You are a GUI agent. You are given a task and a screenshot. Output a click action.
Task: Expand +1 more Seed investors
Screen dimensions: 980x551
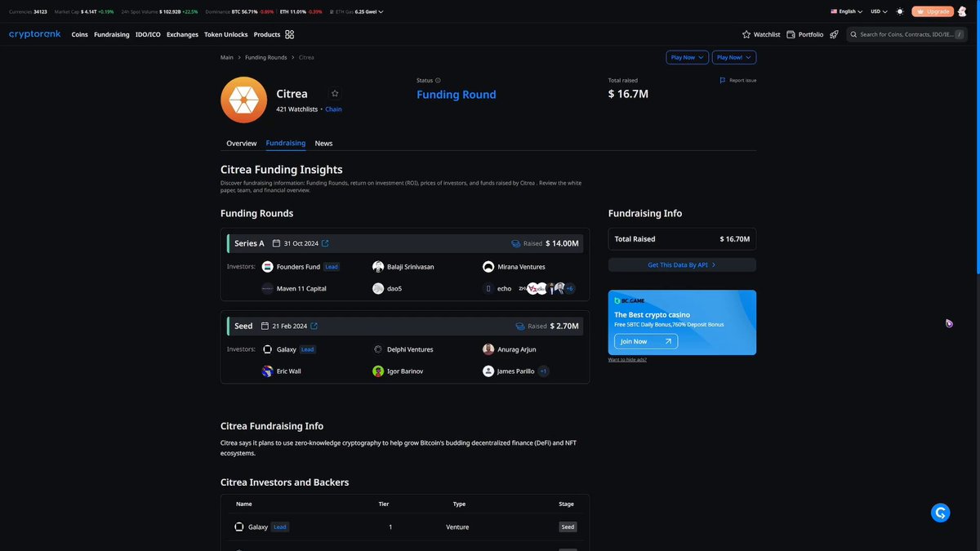click(x=543, y=371)
